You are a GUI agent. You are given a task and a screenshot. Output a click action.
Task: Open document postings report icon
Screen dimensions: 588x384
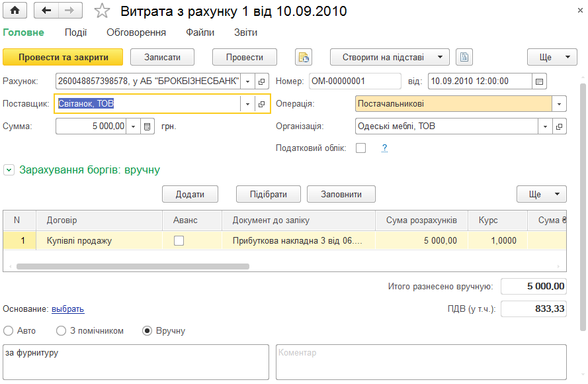(x=304, y=57)
